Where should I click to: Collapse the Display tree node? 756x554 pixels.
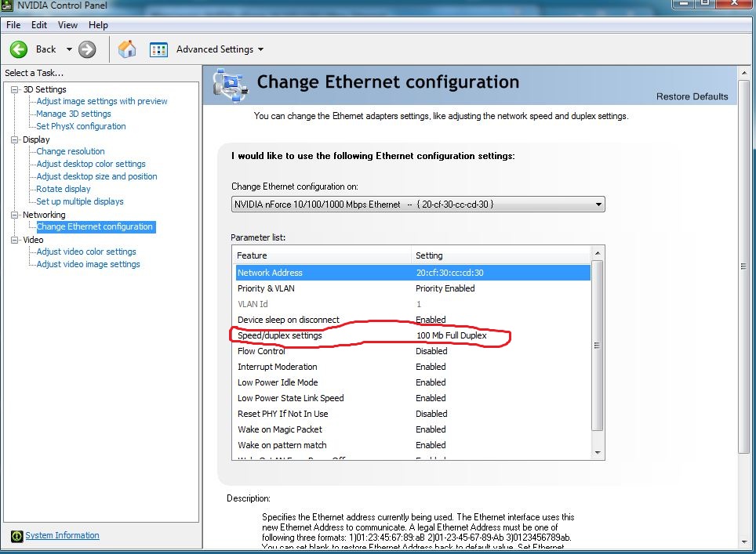[15, 139]
